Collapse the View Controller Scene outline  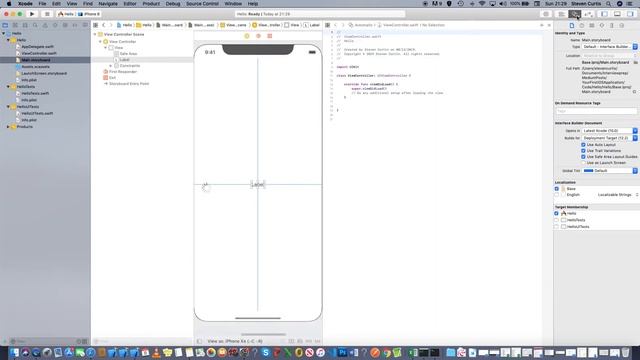(96, 34)
